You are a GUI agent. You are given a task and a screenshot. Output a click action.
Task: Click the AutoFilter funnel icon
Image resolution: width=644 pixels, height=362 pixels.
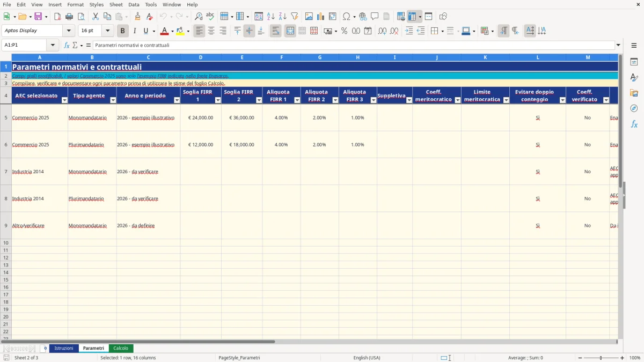294,17
